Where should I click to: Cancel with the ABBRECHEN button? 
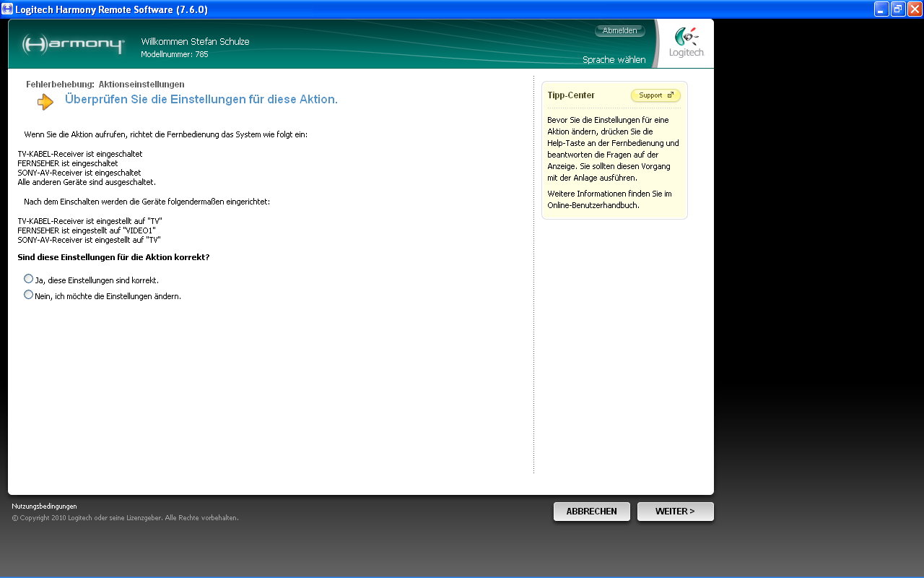(591, 512)
